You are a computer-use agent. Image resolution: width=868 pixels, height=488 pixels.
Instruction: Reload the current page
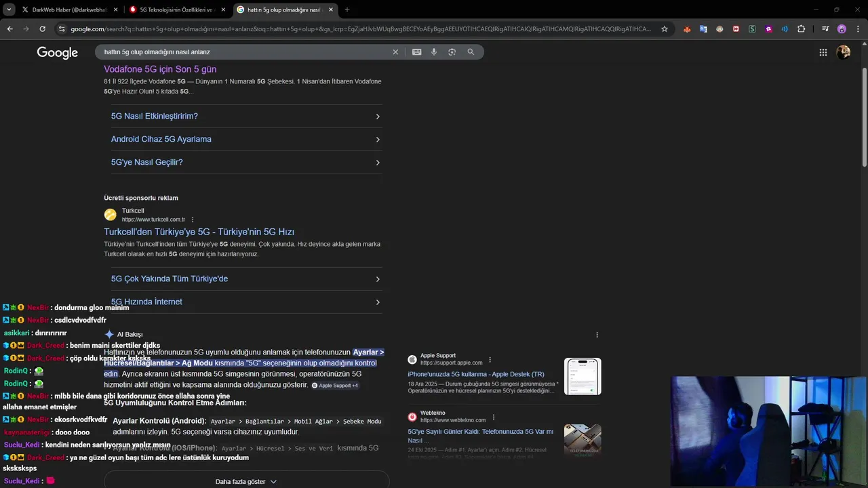42,29
